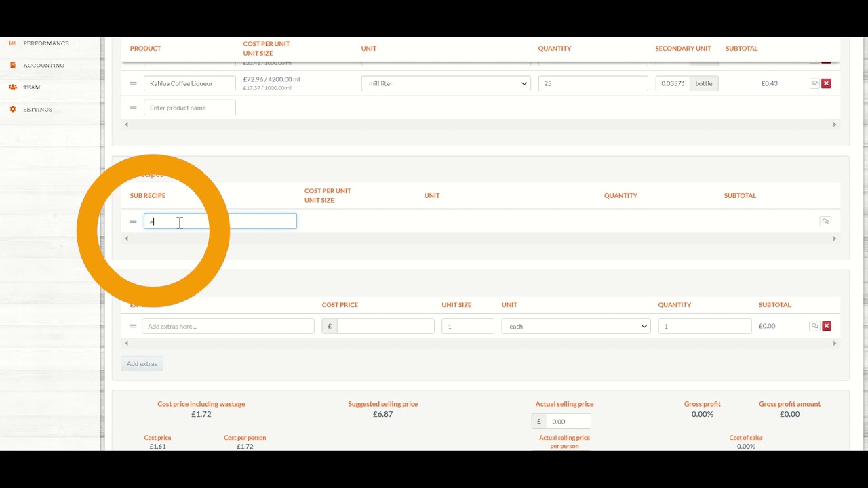
Task: Click the £72.96 / 4200.00 ml cost text
Action: (271, 79)
